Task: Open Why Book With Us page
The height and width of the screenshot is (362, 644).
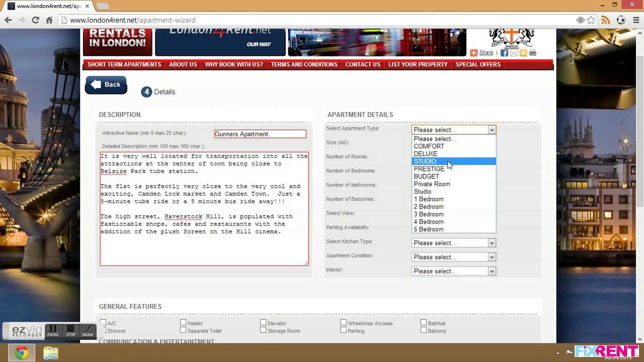Action: point(234,64)
